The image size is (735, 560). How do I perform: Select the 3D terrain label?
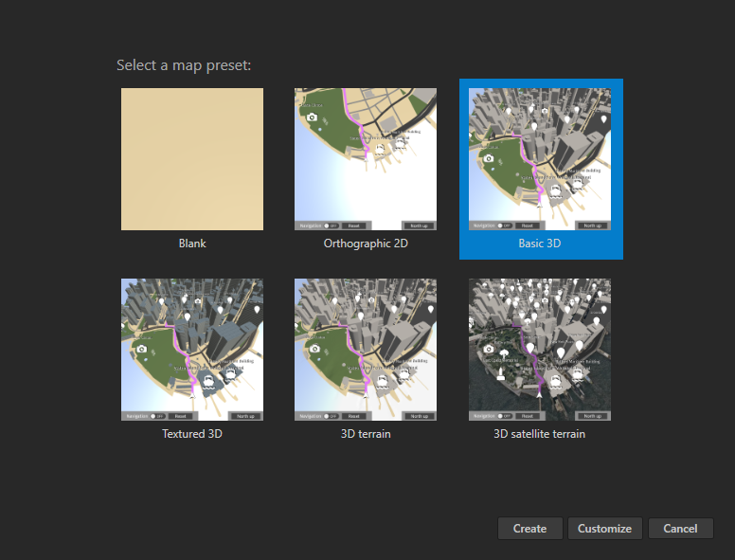(x=366, y=434)
